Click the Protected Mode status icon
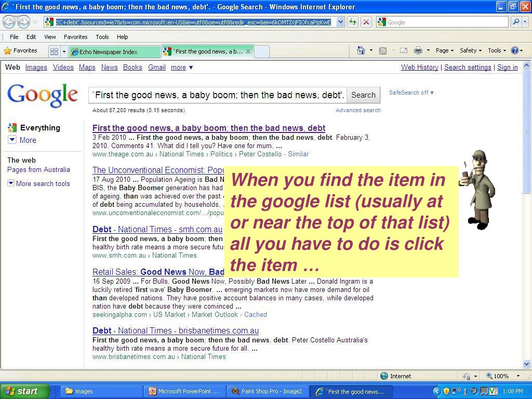Screen dimensions: 532x399 (467, 376)
